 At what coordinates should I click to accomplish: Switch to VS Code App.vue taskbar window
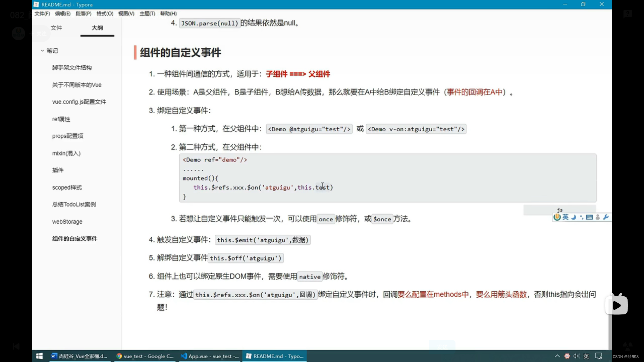coord(210,356)
